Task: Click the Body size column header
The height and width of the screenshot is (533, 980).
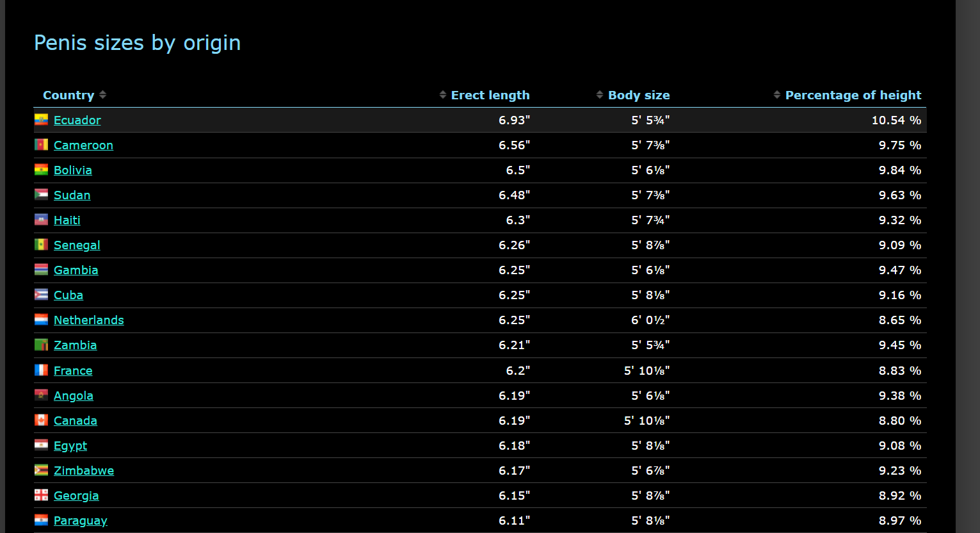Action: (x=639, y=95)
